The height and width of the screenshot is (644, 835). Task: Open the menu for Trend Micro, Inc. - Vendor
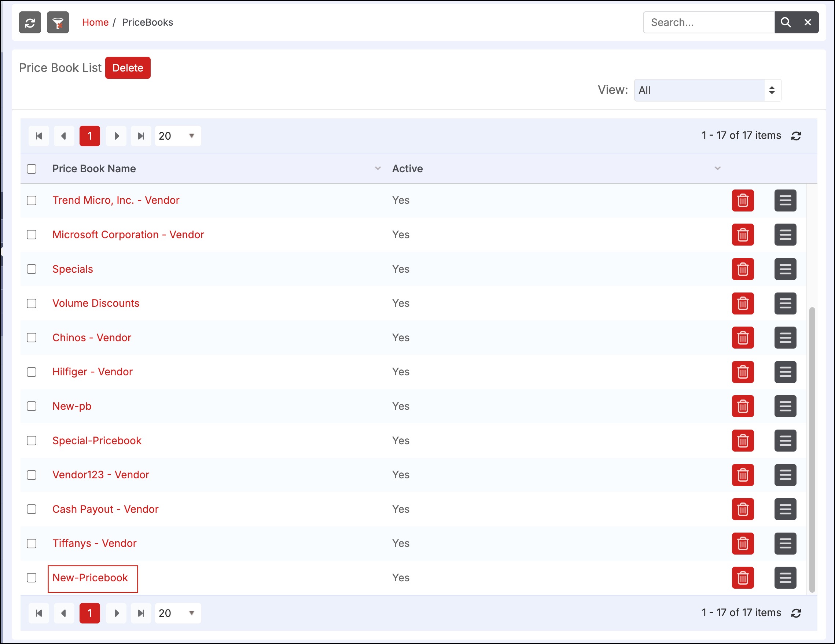[x=785, y=200]
